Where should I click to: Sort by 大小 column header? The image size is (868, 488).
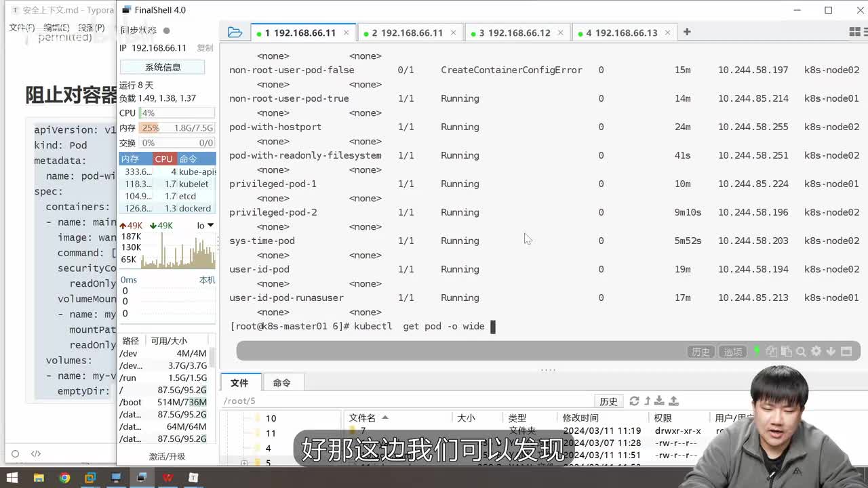point(479,418)
